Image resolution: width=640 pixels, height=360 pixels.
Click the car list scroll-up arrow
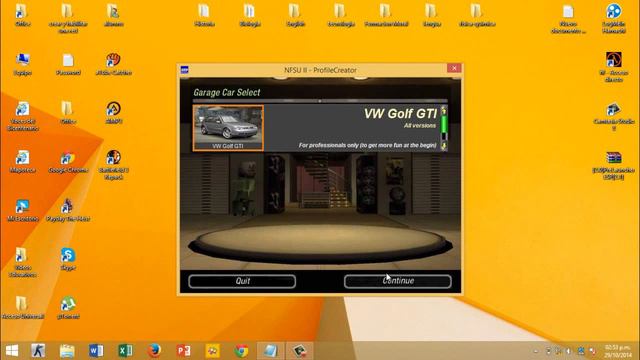click(444, 111)
